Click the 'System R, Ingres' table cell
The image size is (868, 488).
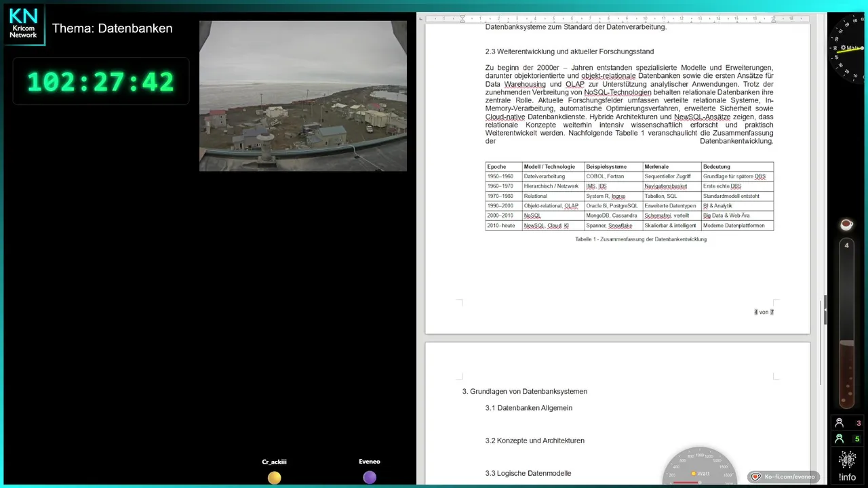click(x=614, y=196)
